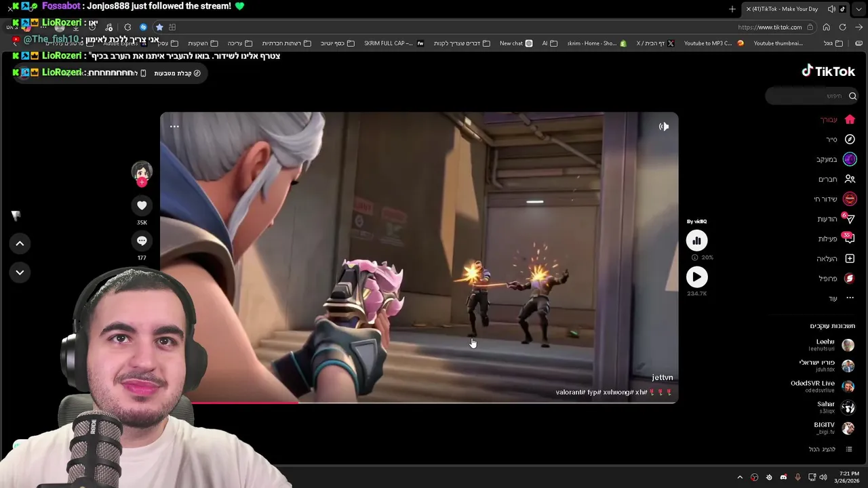Click the Discord tray icon
Viewport: 868px width, 488px height.
(783, 477)
